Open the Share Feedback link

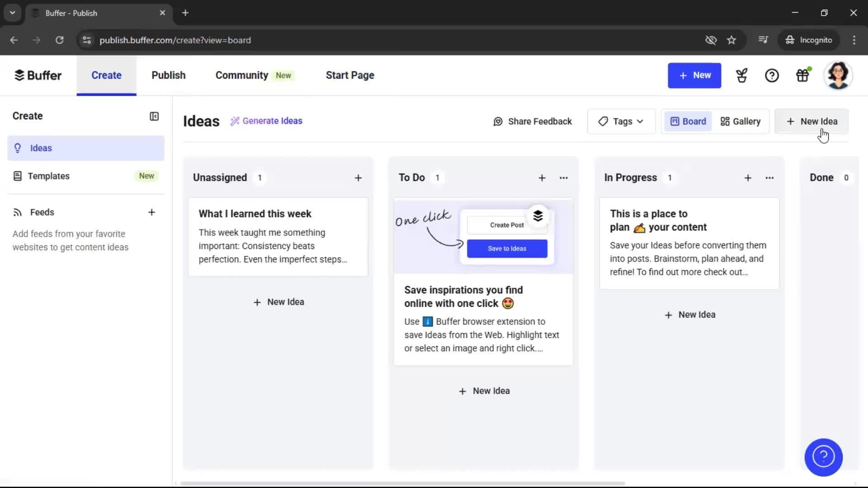coord(533,121)
